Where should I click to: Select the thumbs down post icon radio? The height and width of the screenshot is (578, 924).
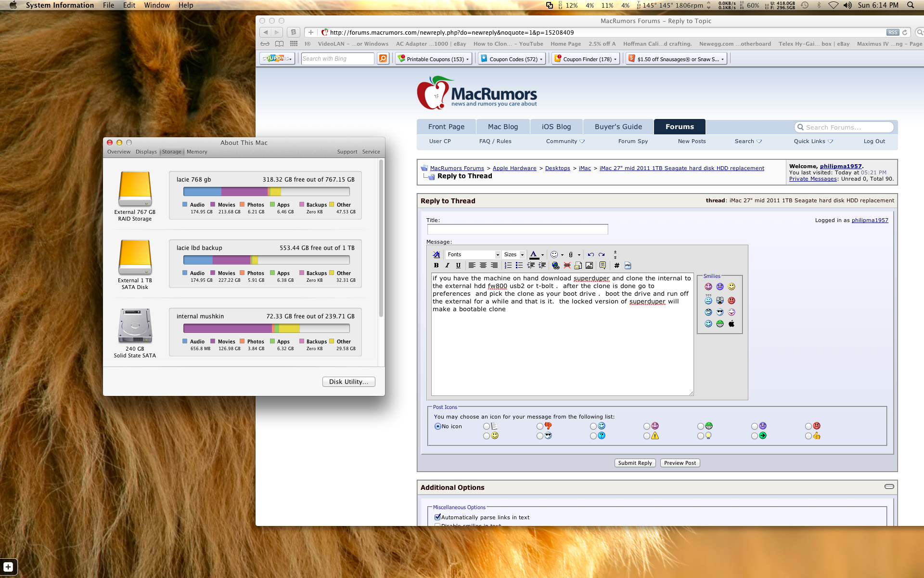pyautogui.click(x=540, y=426)
